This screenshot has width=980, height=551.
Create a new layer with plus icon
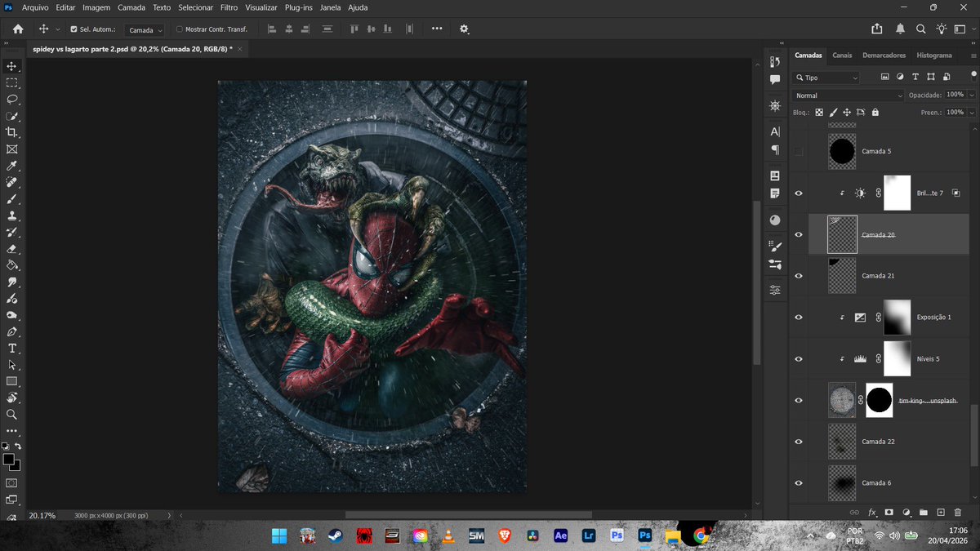941,512
